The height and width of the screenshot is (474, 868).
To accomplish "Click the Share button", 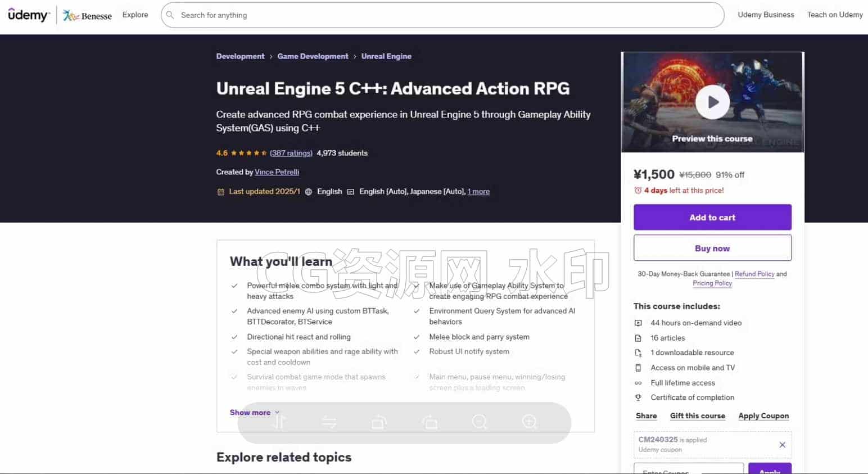I will click(x=646, y=416).
